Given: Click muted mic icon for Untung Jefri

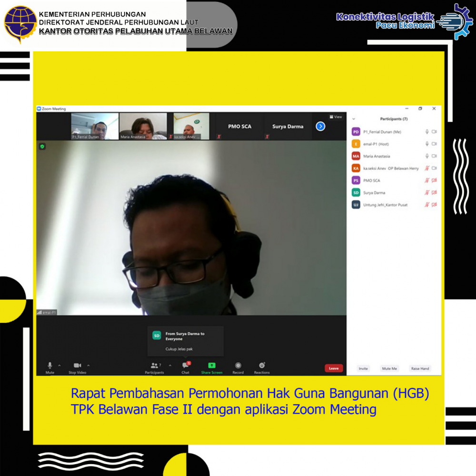Looking at the screenshot, I should pos(427,205).
